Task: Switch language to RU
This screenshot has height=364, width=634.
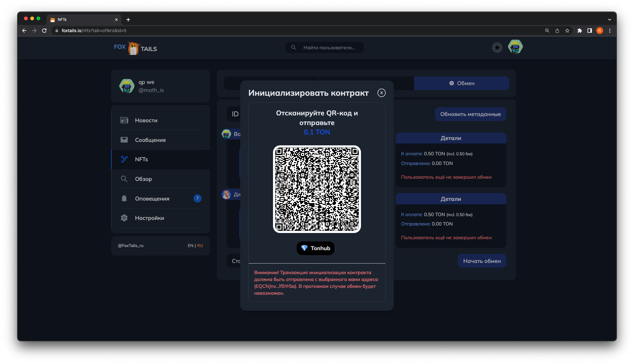Action: tap(200, 246)
